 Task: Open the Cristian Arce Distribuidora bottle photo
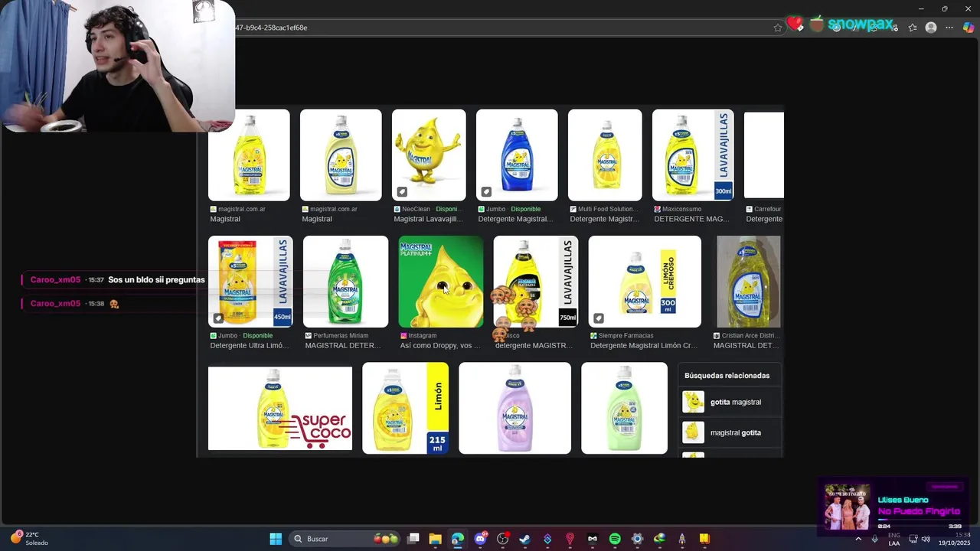tap(748, 281)
